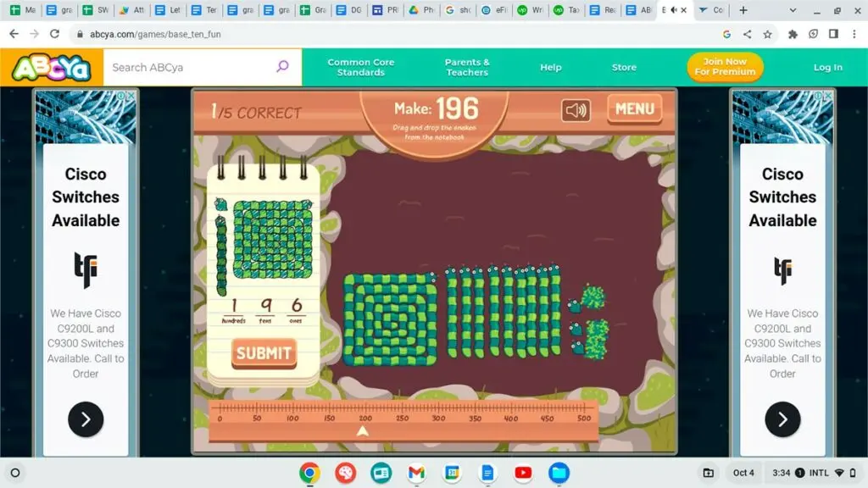The width and height of the screenshot is (868, 488).
Task: Reload the page
Action: click(54, 34)
